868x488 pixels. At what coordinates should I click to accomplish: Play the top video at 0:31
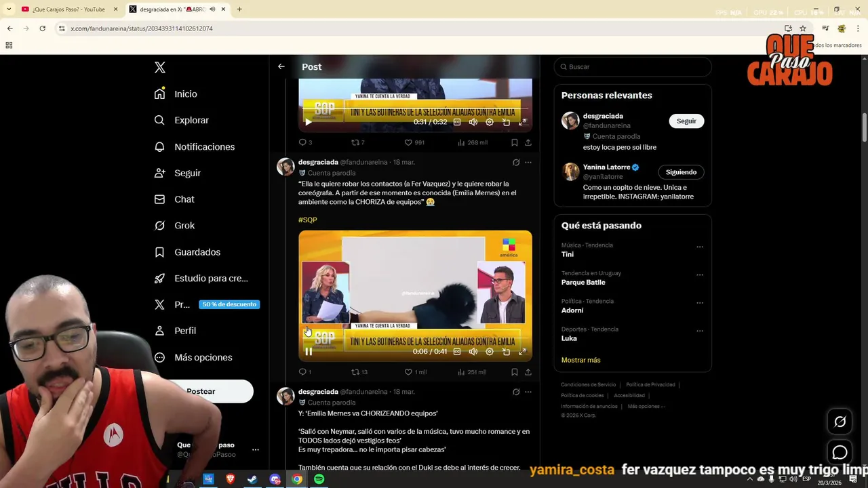[x=309, y=122]
